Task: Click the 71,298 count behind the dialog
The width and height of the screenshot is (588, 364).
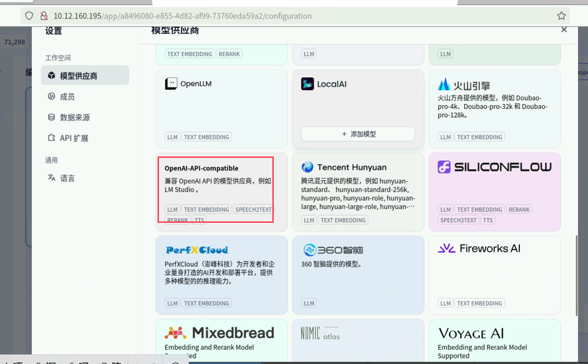Action: coord(15,42)
